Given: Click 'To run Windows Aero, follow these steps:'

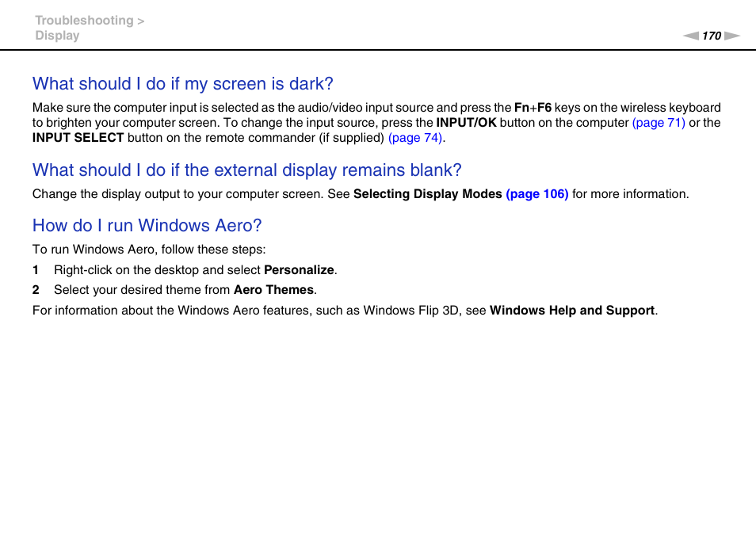Looking at the screenshot, I should coord(149,249).
